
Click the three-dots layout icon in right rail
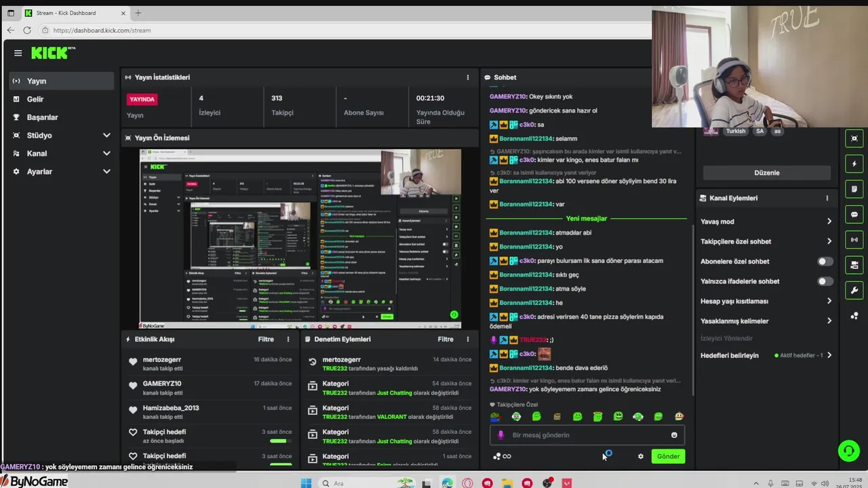click(854, 316)
